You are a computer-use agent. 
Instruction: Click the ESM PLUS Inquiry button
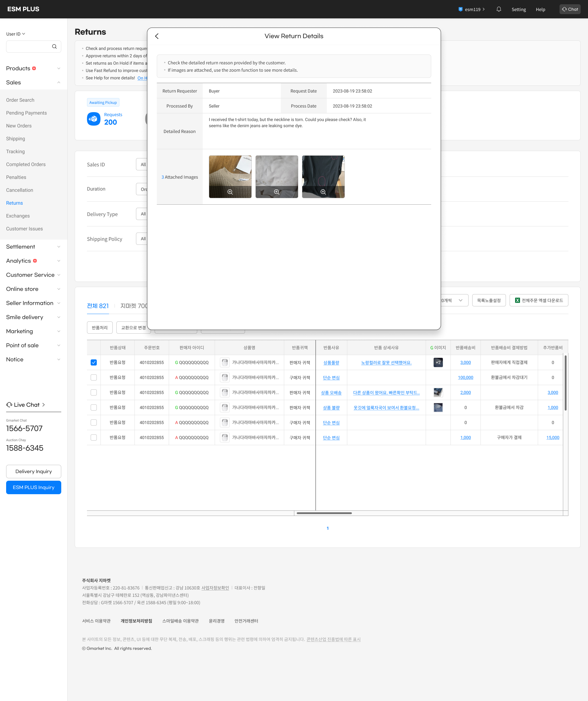pos(34,487)
